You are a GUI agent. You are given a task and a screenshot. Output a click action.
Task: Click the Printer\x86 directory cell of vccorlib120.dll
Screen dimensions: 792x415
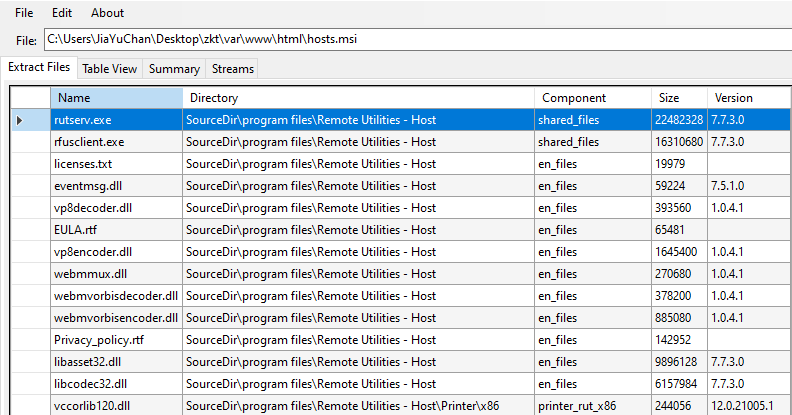358,405
